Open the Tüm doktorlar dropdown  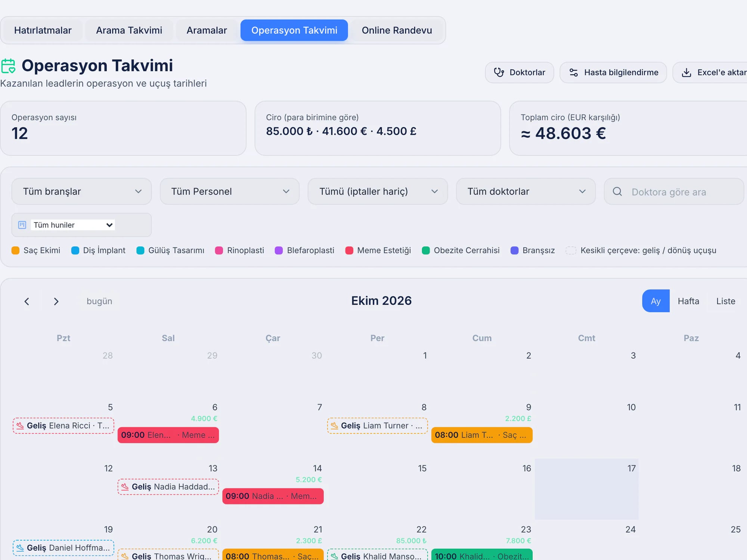coord(526,192)
